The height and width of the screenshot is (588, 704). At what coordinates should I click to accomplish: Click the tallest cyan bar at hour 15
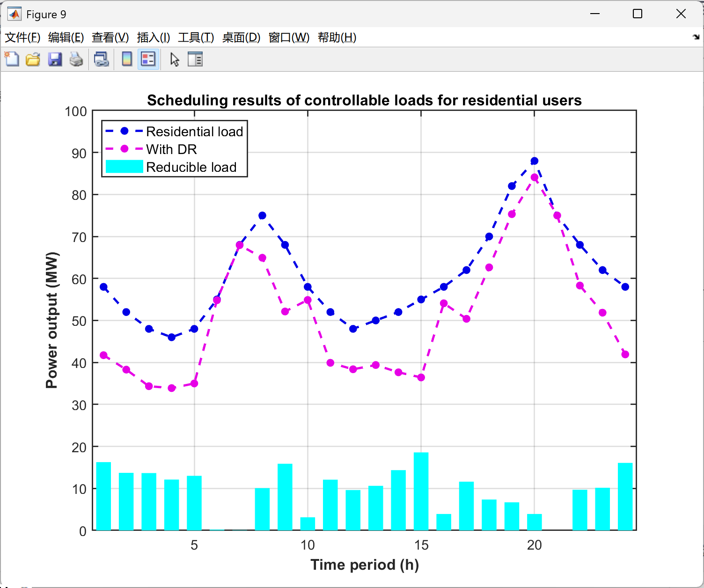click(x=421, y=491)
